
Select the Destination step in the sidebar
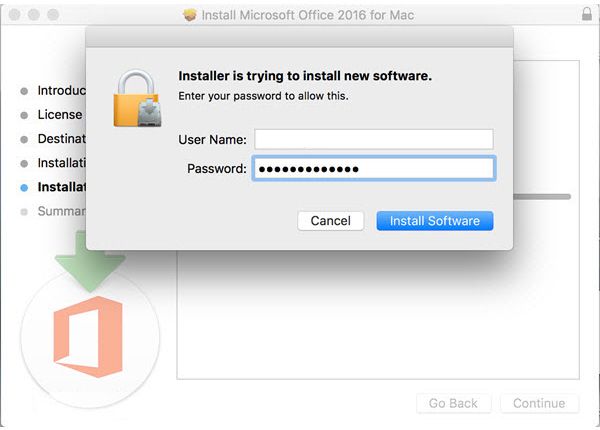pos(62,138)
